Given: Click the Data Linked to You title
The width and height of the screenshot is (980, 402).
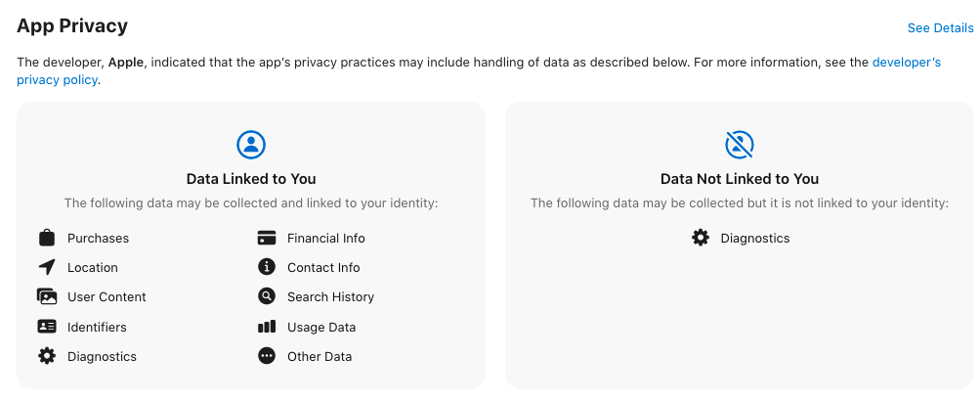Looking at the screenshot, I should [251, 179].
